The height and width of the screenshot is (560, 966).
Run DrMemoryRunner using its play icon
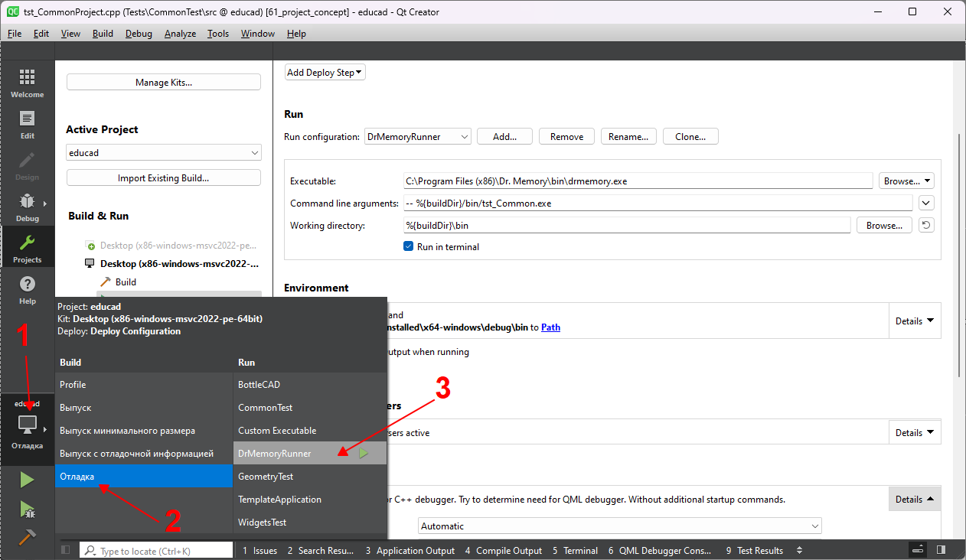click(364, 454)
